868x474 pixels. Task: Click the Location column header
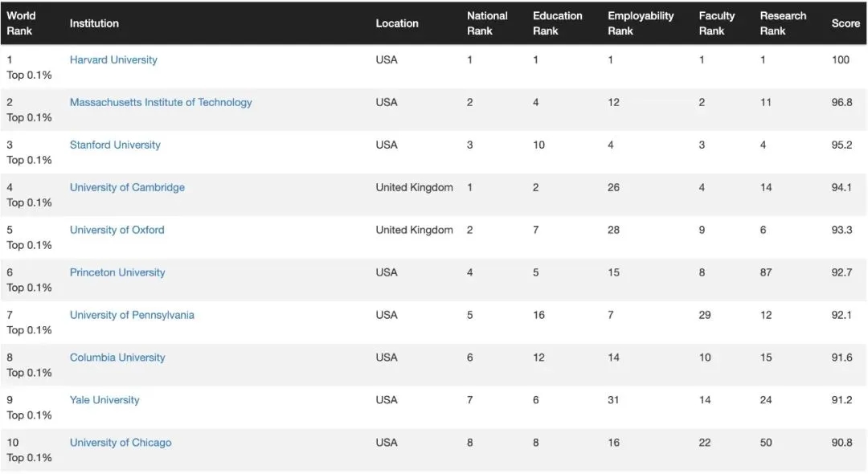tap(397, 23)
